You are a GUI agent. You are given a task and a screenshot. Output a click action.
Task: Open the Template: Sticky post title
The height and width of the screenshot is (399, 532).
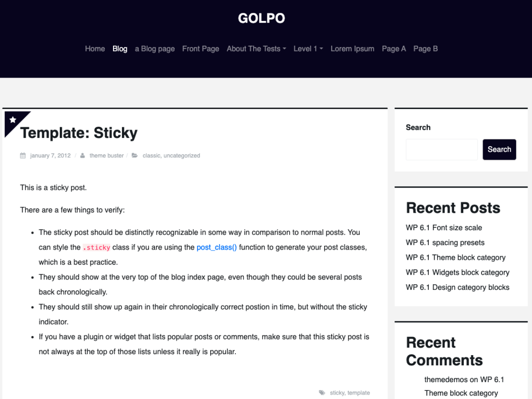coord(79,133)
